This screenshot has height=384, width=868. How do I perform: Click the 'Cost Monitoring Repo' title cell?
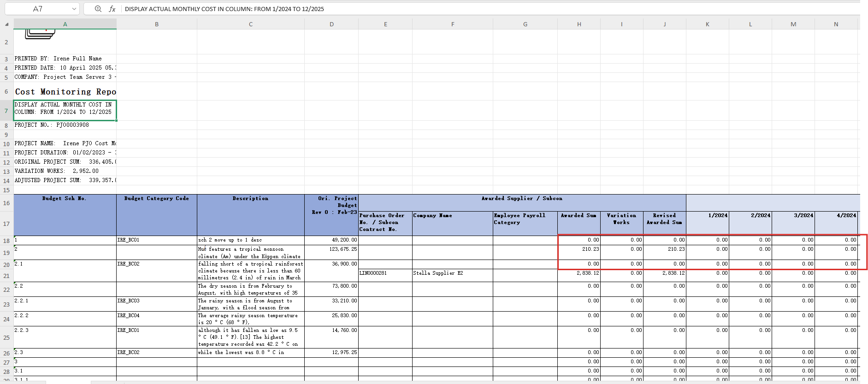(x=65, y=91)
